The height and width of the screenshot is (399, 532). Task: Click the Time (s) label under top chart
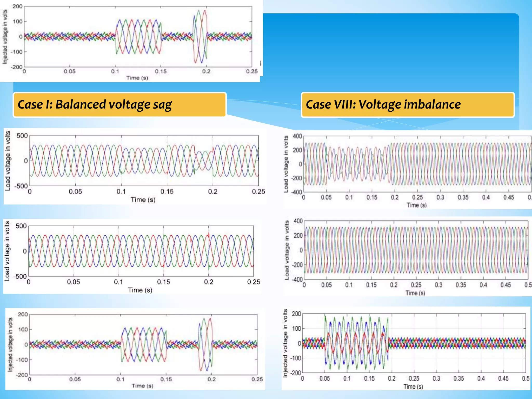point(137,78)
